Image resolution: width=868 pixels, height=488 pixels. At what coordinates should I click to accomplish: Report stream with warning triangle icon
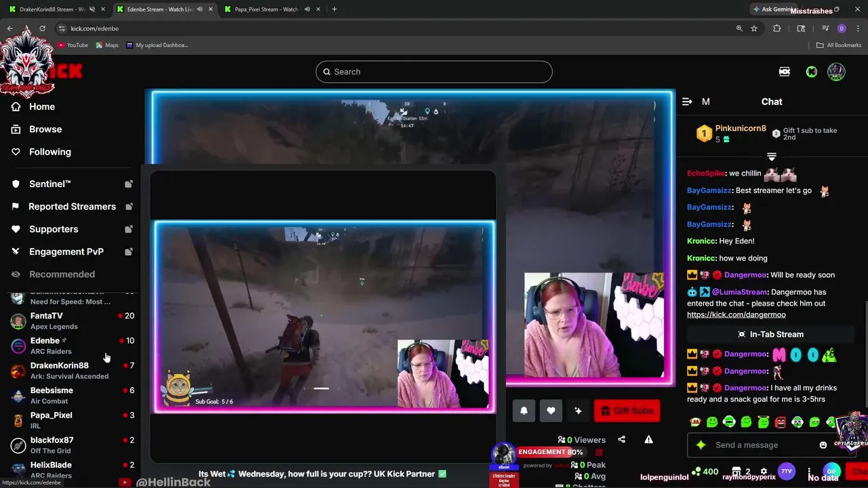tap(648, 440)
